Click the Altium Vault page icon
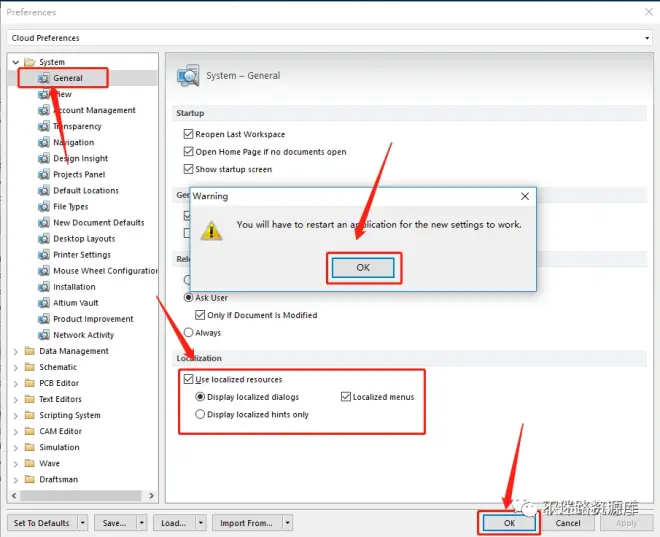This screenshot has height=537, width=660. 43,303
